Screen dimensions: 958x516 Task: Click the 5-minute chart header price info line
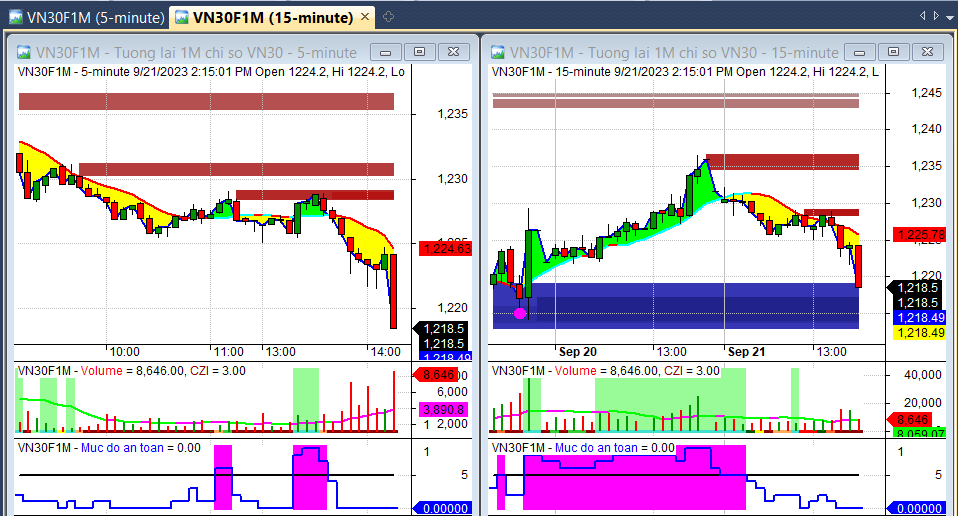(211, 72)
